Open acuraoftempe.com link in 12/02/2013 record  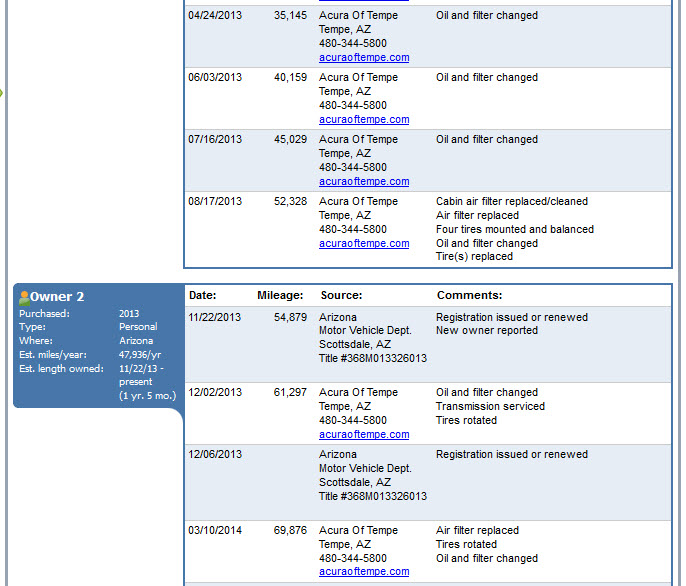click(364, 435)
